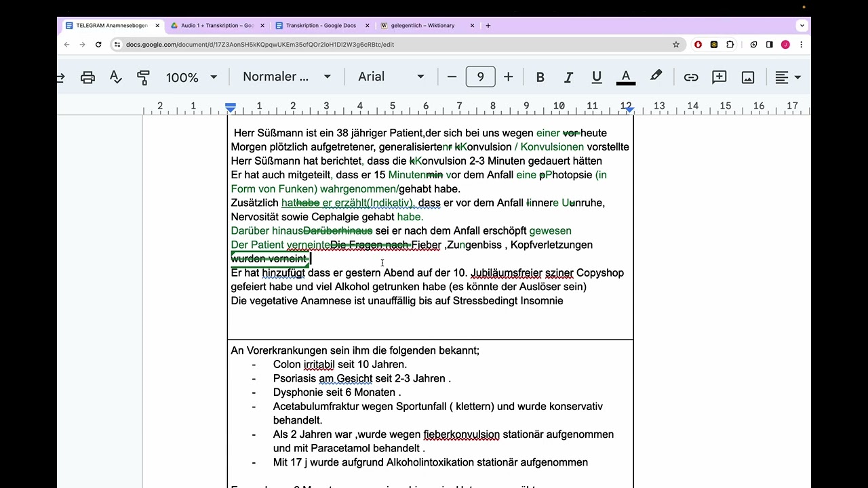This screenshot has width=868, height=488.
Task: Decrease the font size with minus
Action: click(x=452, y=77)
